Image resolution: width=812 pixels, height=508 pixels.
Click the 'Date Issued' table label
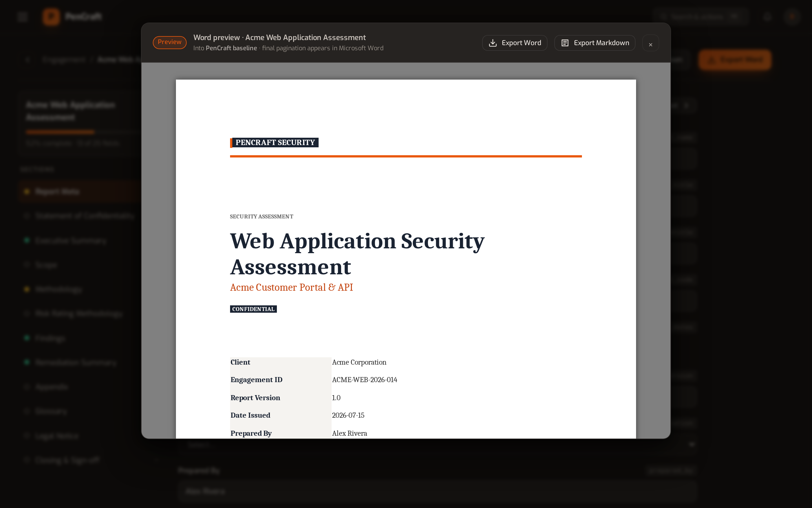click(250, 415)
